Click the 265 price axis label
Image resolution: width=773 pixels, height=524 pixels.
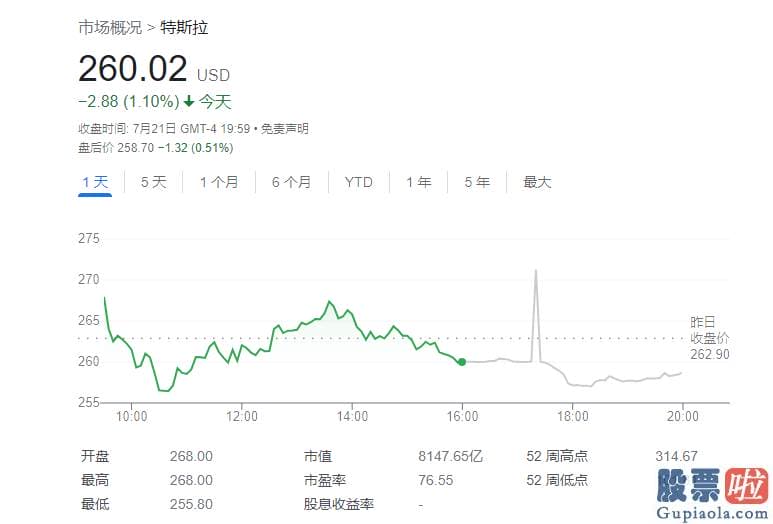pos(89,320)
